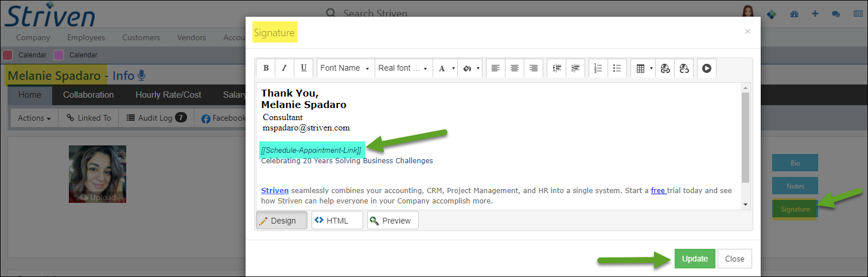This screenshot has height=277, width=868.
Task: Open the insert table dropdown
Action: tap(643, 68)
